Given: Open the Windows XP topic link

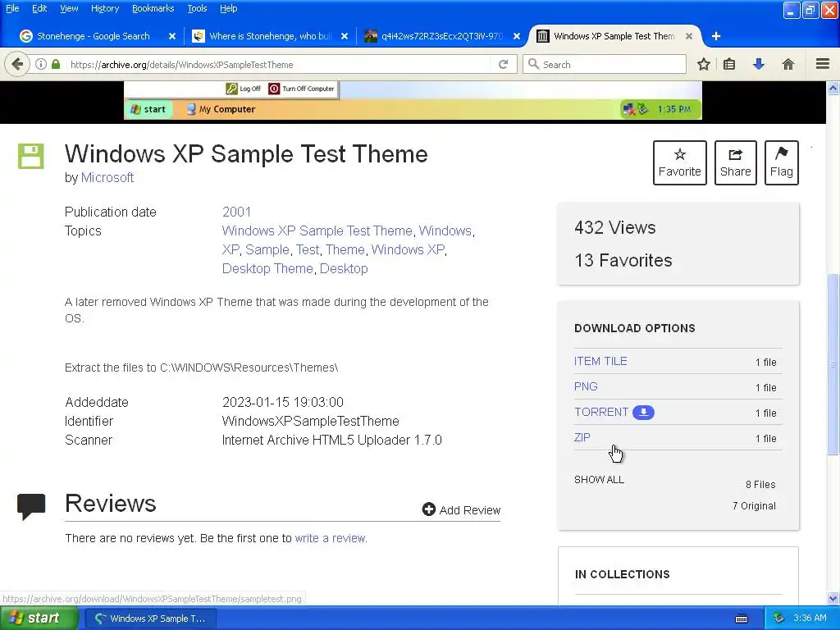Looking at the screenshot, I should coord(409,249).
